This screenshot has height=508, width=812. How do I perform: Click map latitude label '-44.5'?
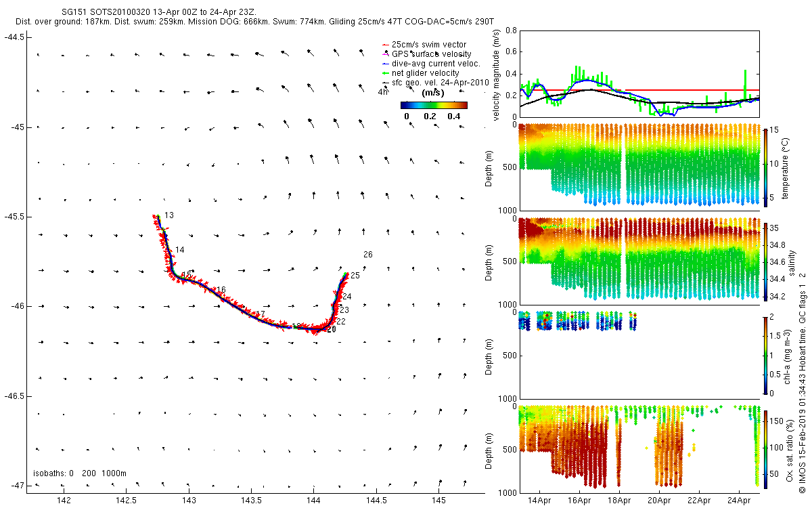pos(14,37)
